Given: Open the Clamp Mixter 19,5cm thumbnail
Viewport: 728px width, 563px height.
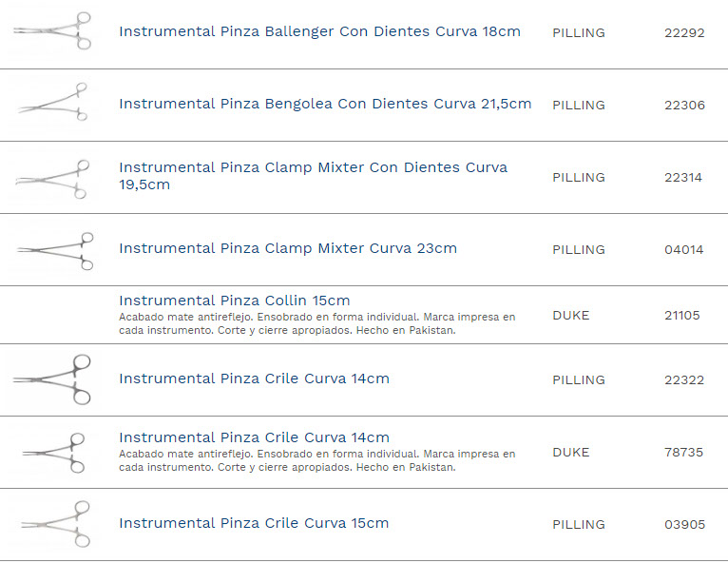Looking at the screenshot, I should pyautogui.click(x=53, y=178).
